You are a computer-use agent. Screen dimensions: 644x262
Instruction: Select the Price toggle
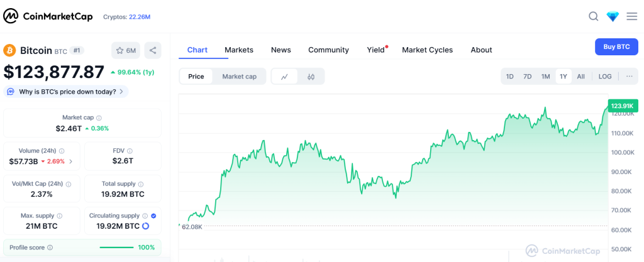click(x=196, y=77)
